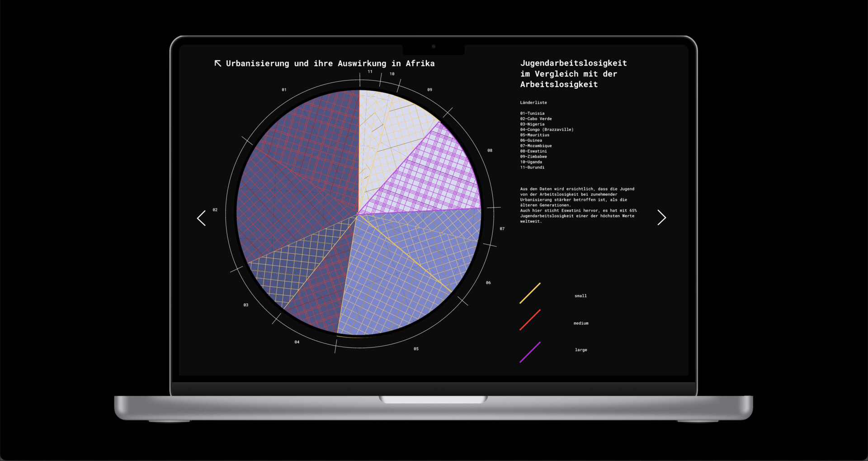Screen dimensions: 868x461
Task: Click the chart label 08 right of the pie
Action: click(x=490, y=151)
